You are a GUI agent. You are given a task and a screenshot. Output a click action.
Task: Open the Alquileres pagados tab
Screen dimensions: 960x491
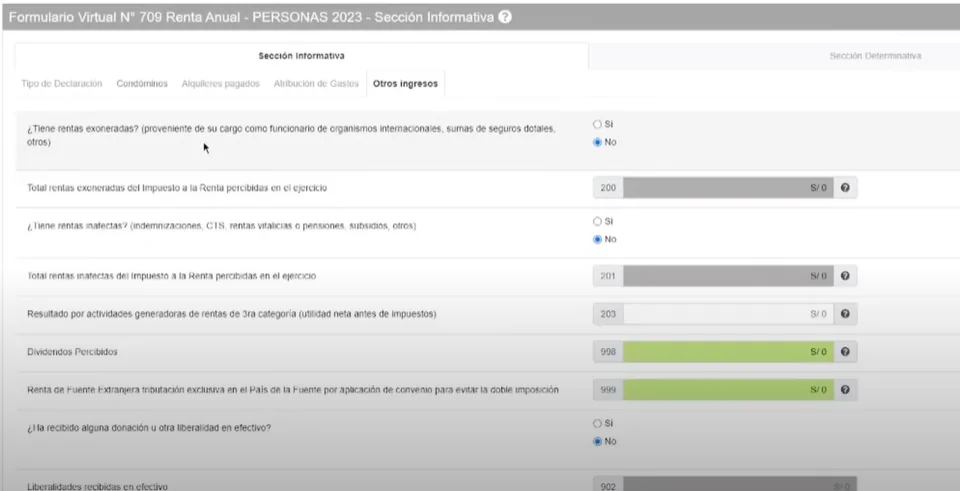point(220,84)
